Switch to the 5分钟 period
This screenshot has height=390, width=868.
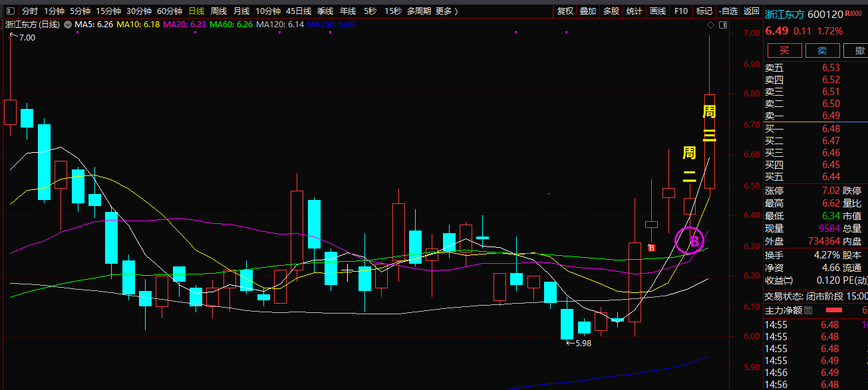[x=80, y=11]
